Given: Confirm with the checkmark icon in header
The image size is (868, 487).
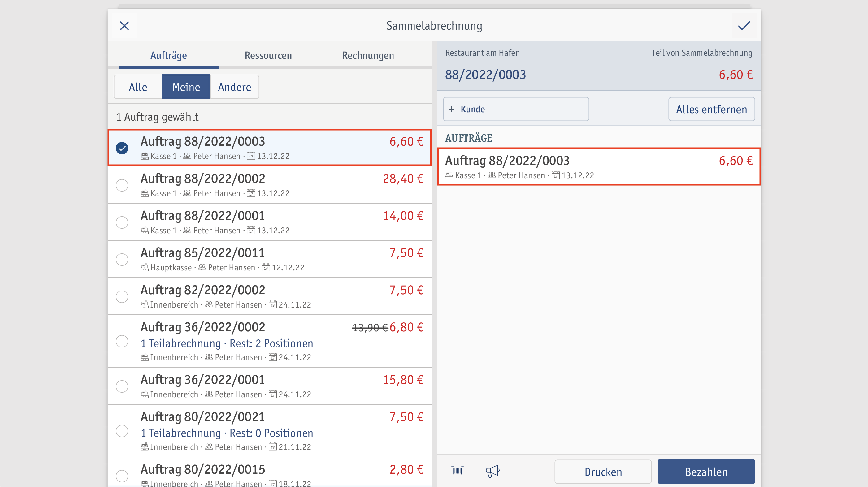Looking at the screenshot, I should [744, 26].
